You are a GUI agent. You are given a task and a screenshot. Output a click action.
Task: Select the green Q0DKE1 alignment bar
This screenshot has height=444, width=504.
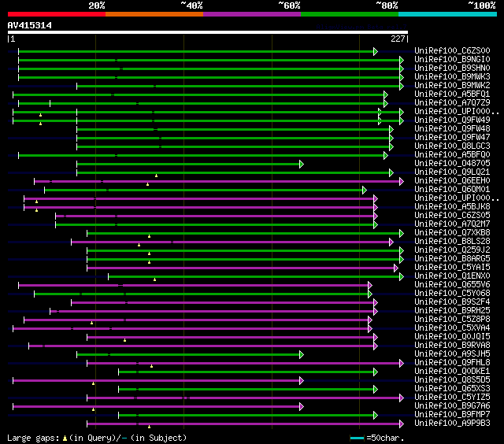(x=246, y=372)
